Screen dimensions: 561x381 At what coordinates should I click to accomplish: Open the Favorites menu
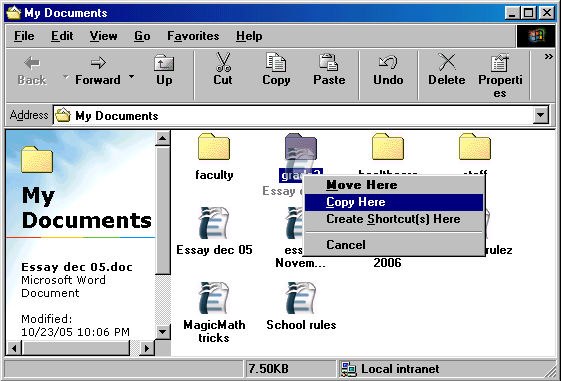193,36
